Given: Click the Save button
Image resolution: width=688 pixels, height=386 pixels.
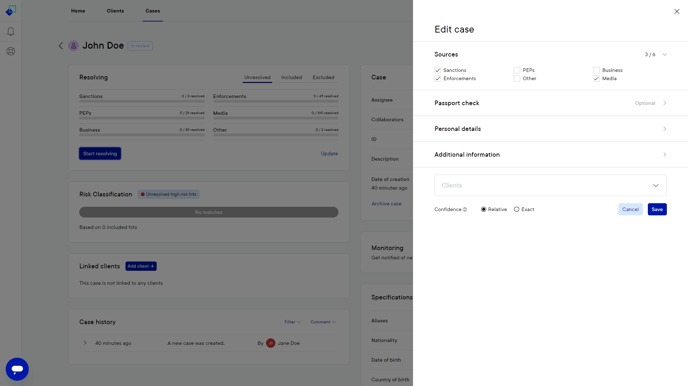Looking at the screenshot, I should 657,209.
